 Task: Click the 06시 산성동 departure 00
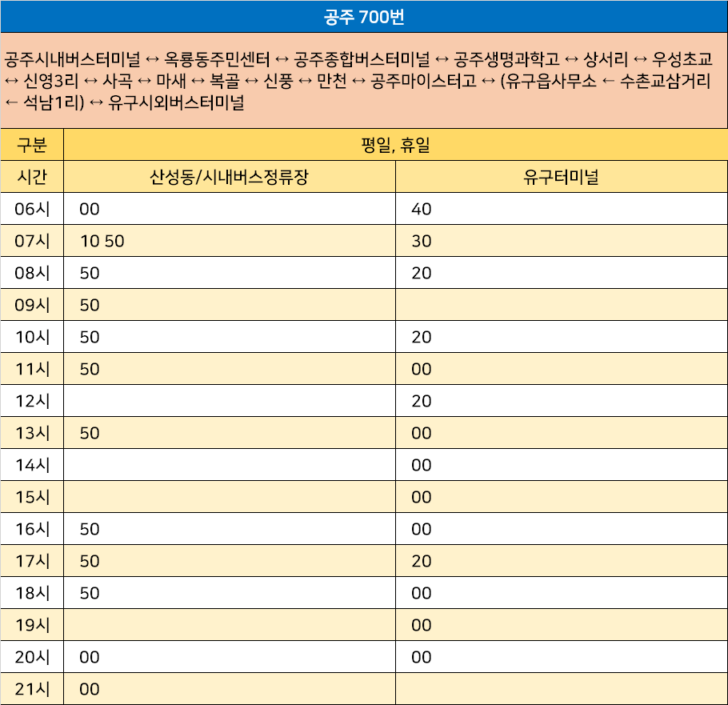tap(89, 210)
